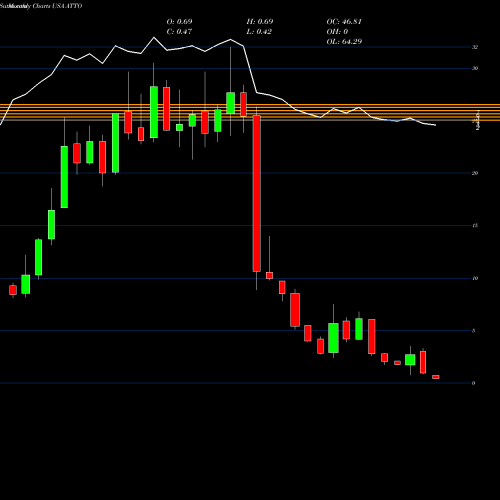Select the first small red candle at far left
This screenshot has width=500, height=500.
13,290
